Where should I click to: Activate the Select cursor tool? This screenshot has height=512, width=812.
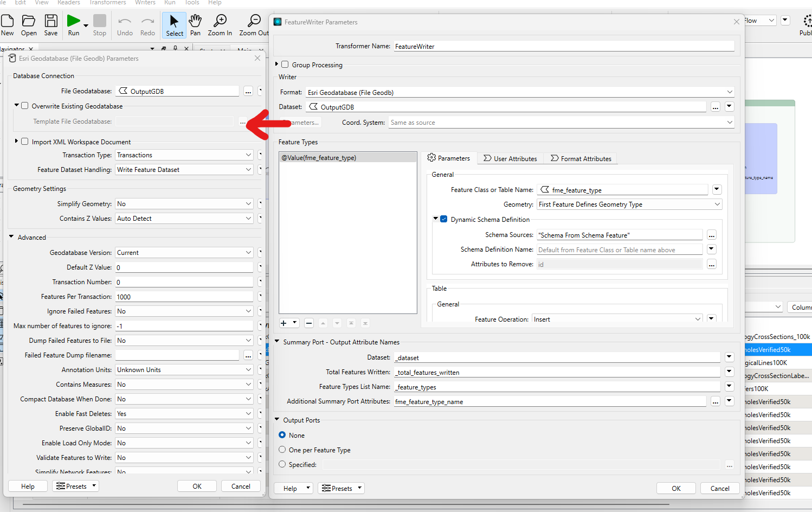pos(174,25)
